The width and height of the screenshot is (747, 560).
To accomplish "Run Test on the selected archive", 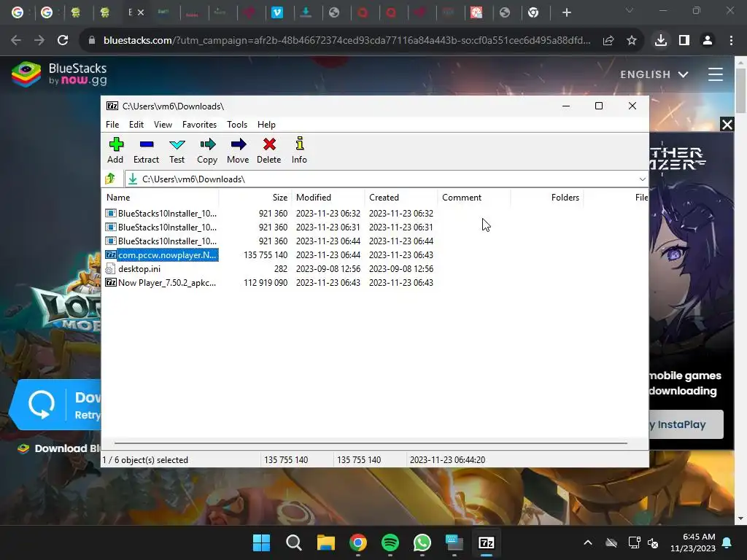I will click(x=177, y=150).
